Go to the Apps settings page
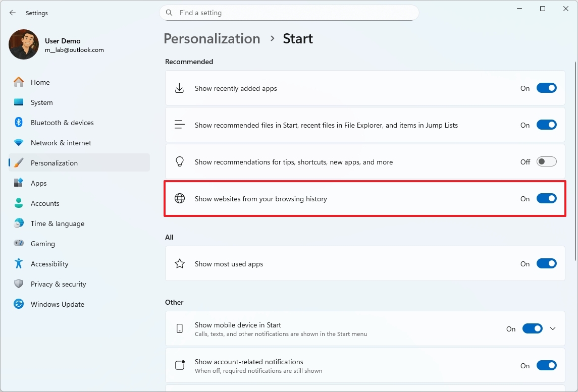The height and width of the screenshot is (392, 578). (x=38, y=183)
